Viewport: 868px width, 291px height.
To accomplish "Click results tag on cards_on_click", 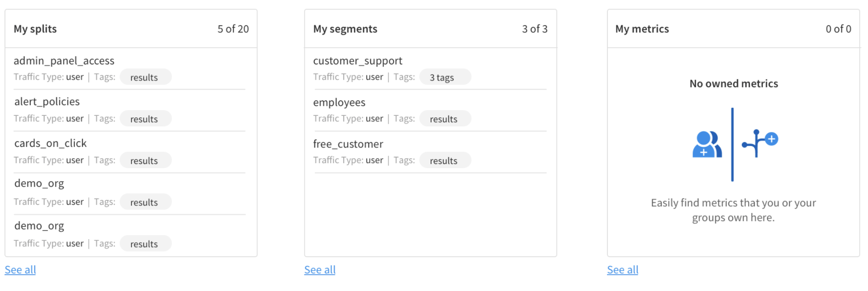I will (x=145, y=161).
